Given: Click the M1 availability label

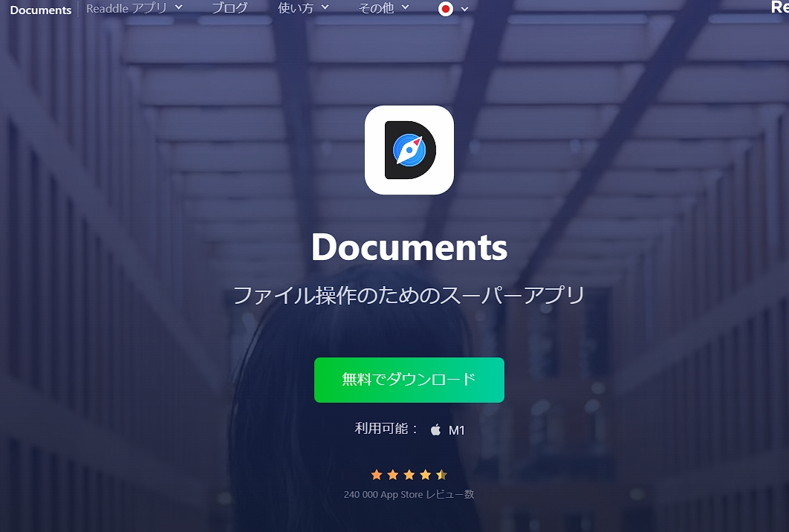Looking at the screenshot, I should coord(456,430).
